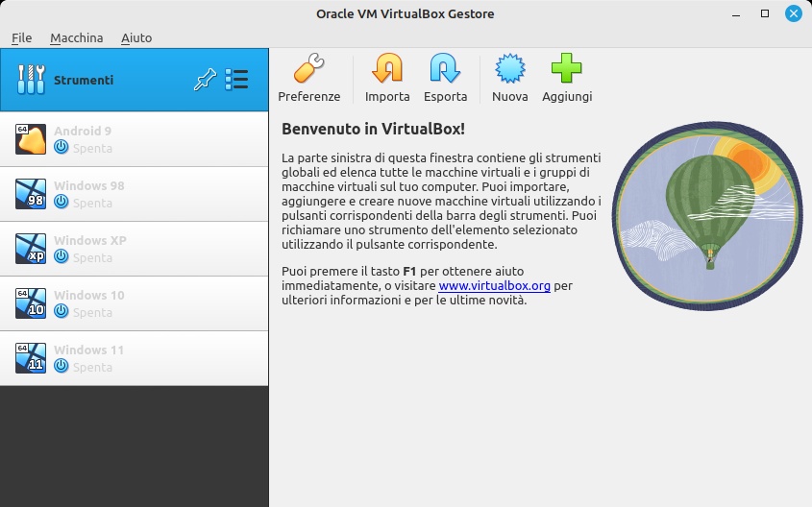Click Spenta status under Windows XP
Viewport: 812px width, 507px height.
tap(92, 258)
